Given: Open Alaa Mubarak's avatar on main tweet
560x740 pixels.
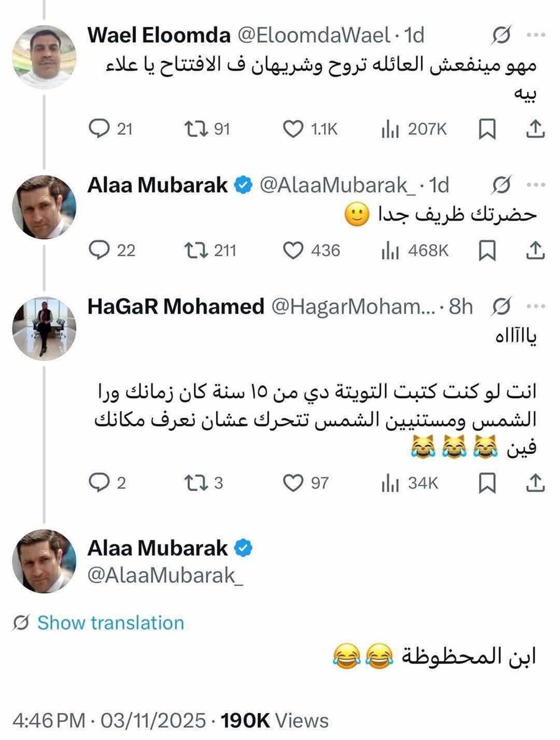Looking at the screenshot, I should (44, 561).
